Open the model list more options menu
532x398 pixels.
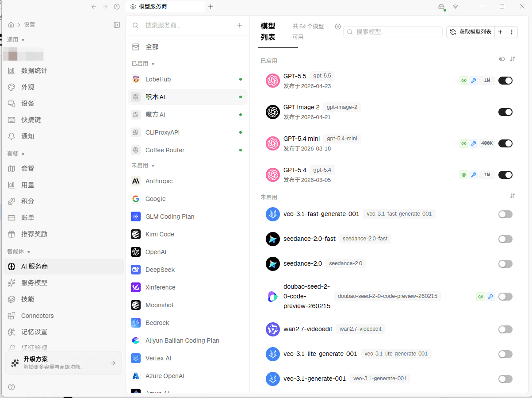512,32
